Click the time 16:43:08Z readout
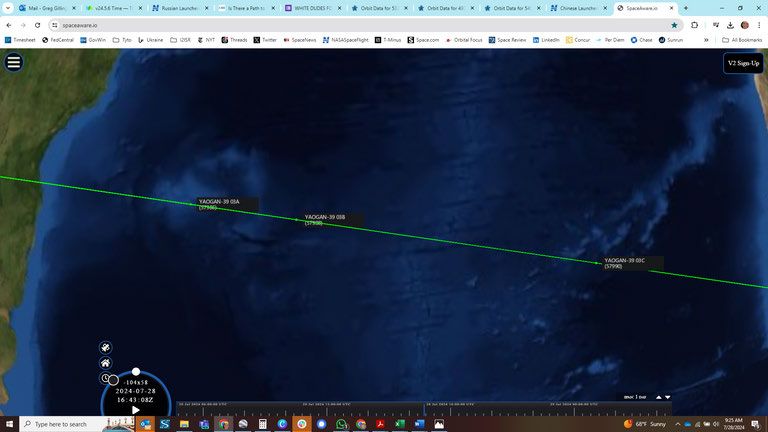Image resolution: width=768 pixels, height=432 pixels. click(x=136, y=400)
